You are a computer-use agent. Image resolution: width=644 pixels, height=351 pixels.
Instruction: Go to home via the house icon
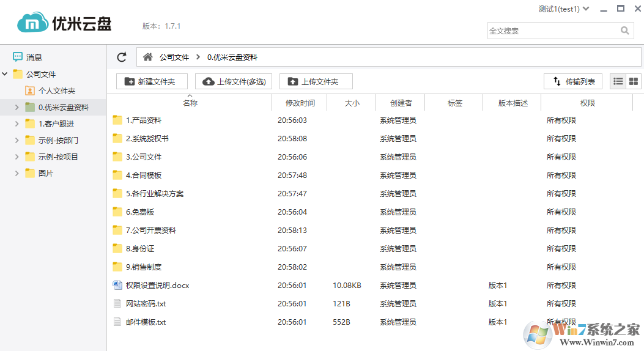point(148,57)
